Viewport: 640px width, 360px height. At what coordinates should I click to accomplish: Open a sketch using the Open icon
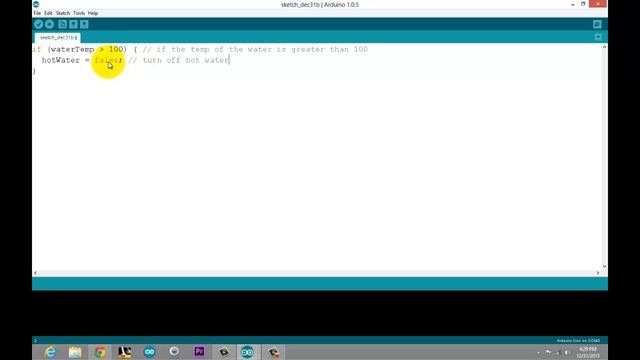tap(73, 24)
